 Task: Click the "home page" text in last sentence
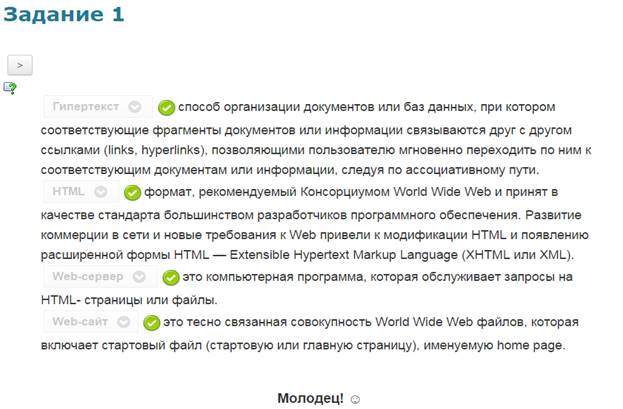tap(531, 345)
